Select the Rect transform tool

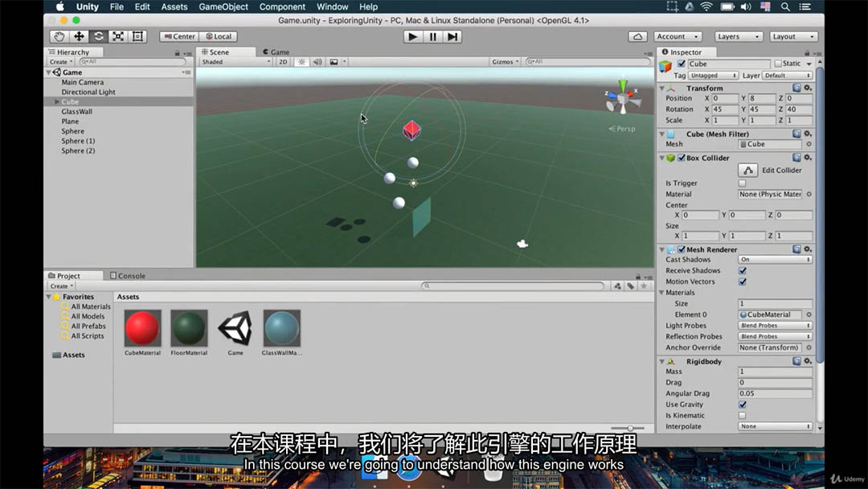click(137, 36)
